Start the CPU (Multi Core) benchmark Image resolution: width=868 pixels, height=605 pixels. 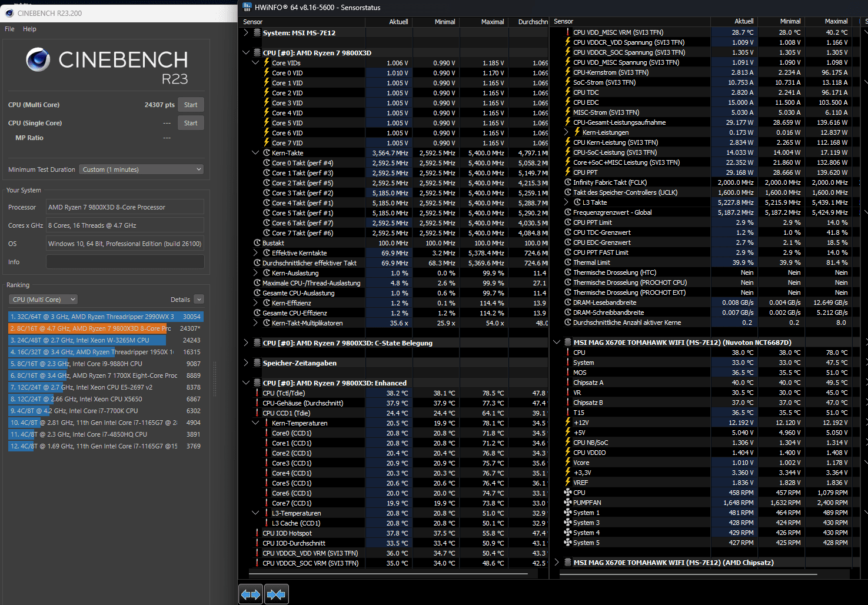coord(191,105)
